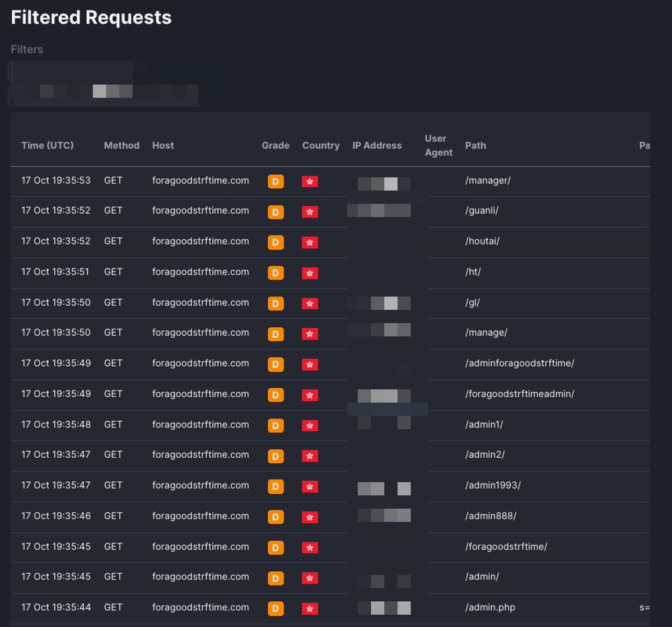The width and height of the screenshot is (672, 627).
Task: Click the 17 Oct 19:35:44 timestamp
Action: click(x=56, y=607)
